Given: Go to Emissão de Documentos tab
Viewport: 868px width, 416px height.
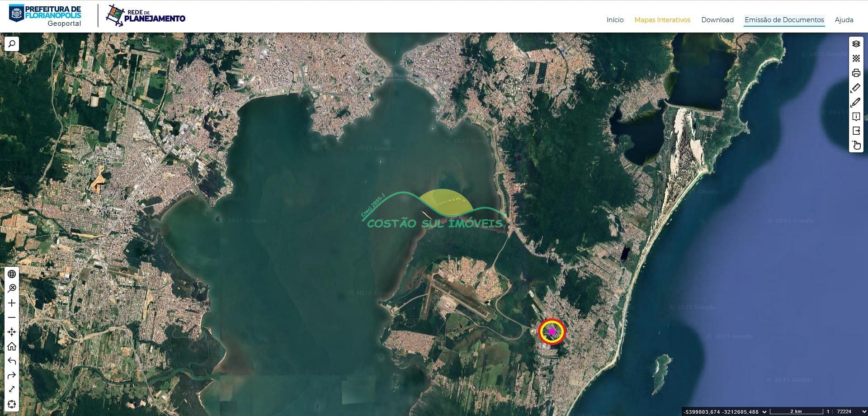Looking at the screenshot, I should tap(784, 20).
